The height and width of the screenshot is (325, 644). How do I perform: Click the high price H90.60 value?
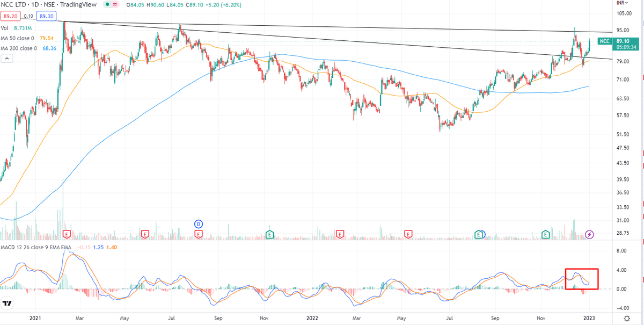pos(156,4)
